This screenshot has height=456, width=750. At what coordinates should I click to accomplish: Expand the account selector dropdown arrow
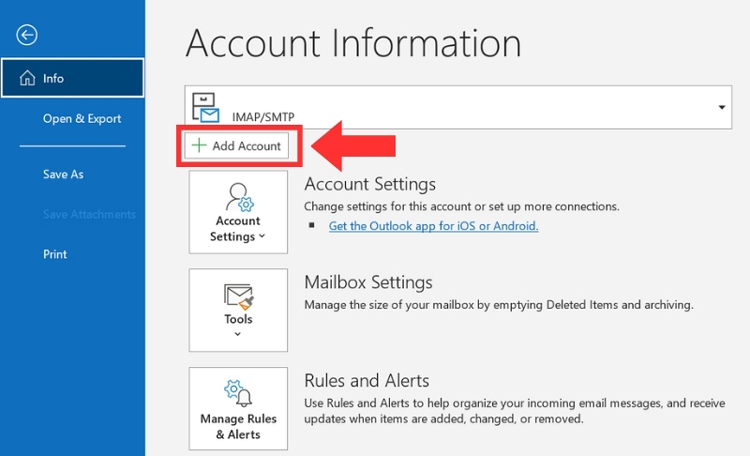[x=722, y=106]
